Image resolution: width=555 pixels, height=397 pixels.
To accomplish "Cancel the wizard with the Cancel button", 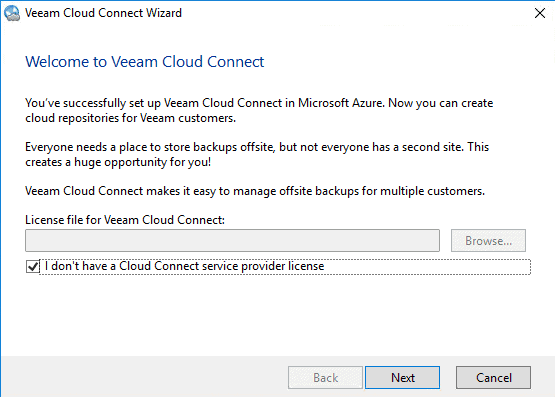I will point(493,378).
